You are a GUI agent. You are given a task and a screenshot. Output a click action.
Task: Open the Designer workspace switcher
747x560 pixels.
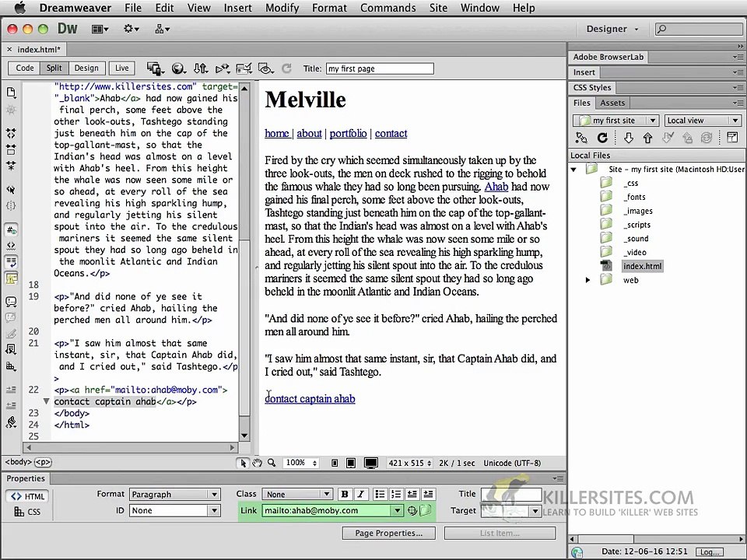(612, 29)
